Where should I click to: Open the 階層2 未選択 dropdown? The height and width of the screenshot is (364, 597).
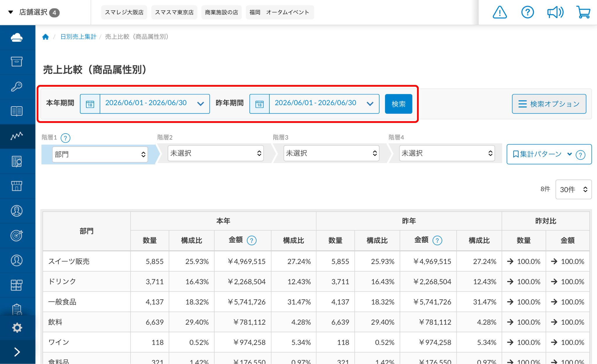[216, 153]
